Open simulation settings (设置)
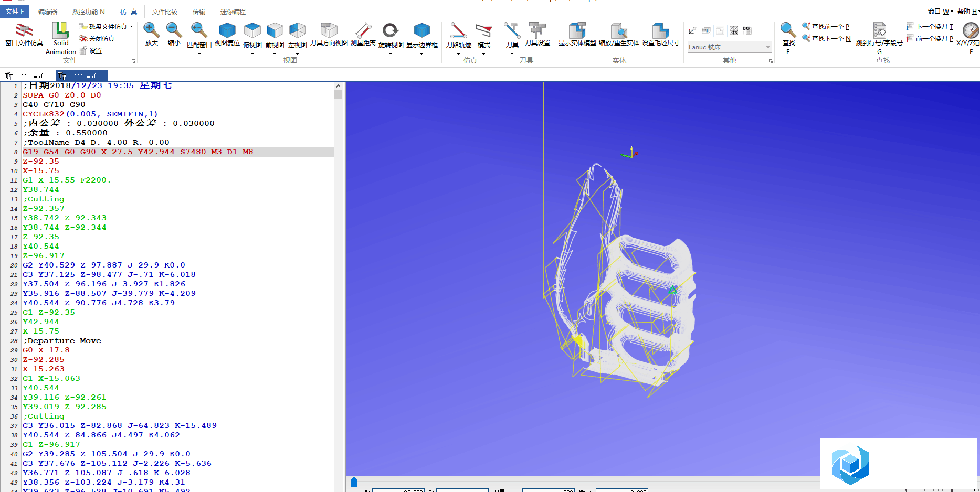The image size is (980, 492). click(x=91, y=50)
